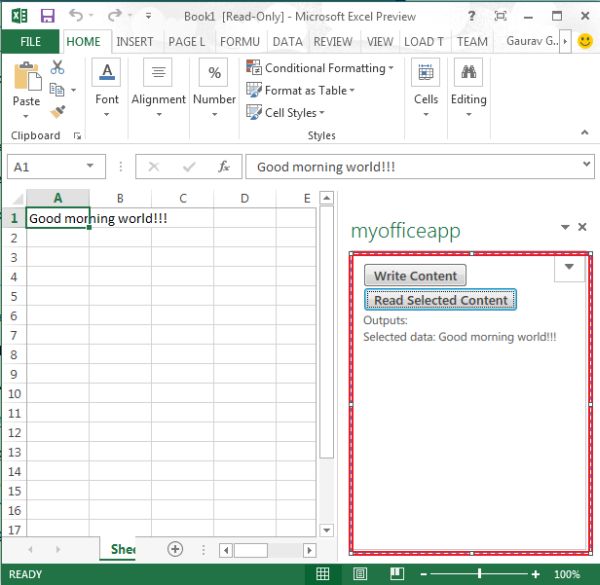Image resolution: width=600 pixels, height=585 pixels.
Task: Open Clipboard dialog launcher
Action: 77,136
